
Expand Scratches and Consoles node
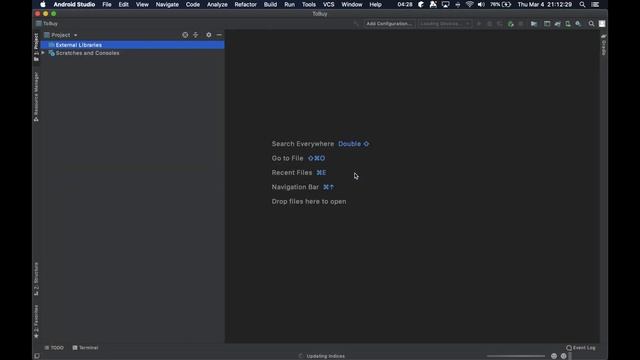[x=43, y=53]
